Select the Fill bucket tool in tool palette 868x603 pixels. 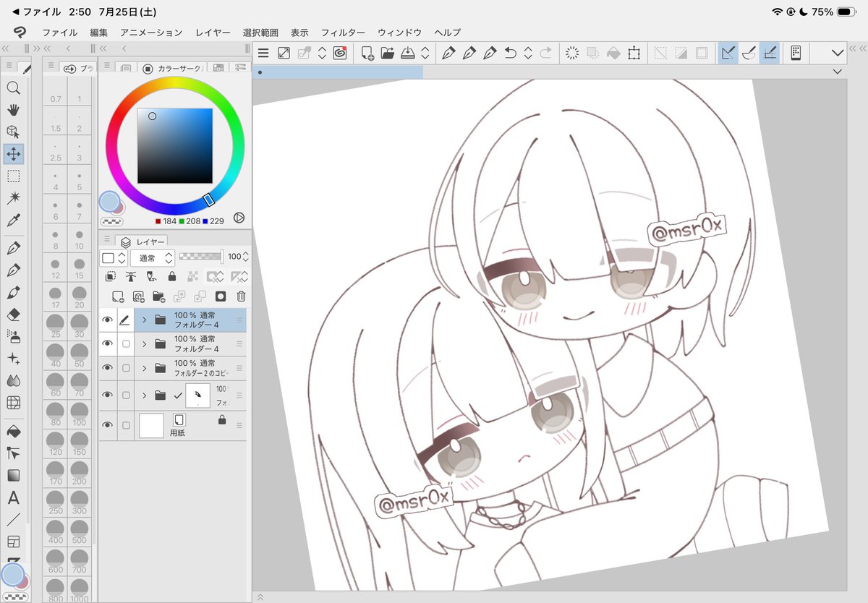pyautogui.click(x=13, y=431)
